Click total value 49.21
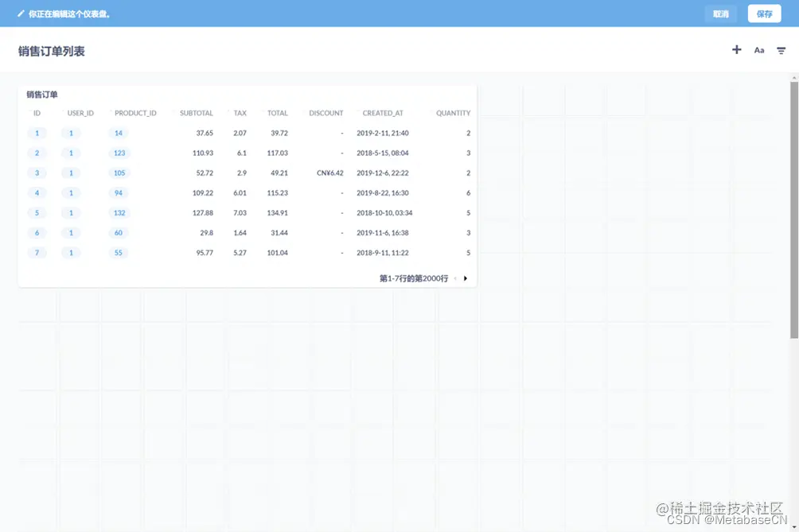Screen dimensions: 799x532 pos(279,173)
